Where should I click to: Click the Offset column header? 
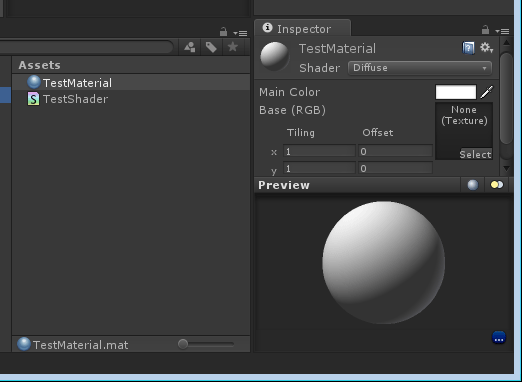click(x=378, y=133)
